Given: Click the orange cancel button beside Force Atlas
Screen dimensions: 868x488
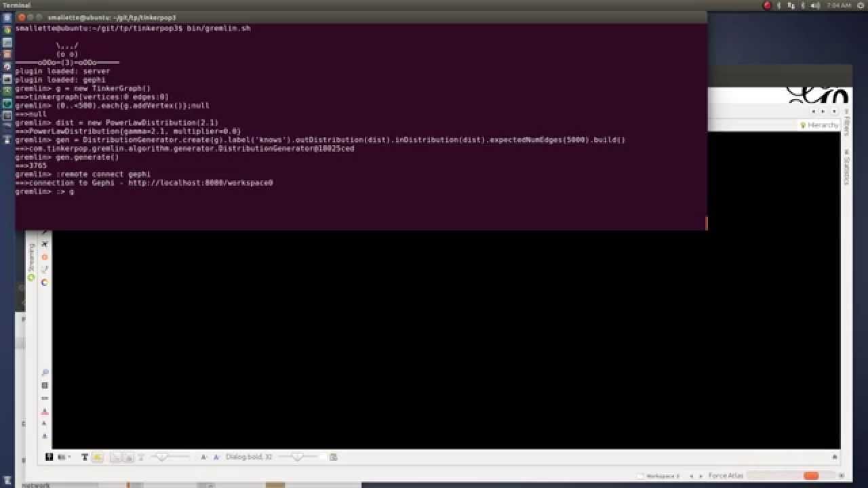Looking at the screenshot, I should pyautogui.click(x=811, y=476).
